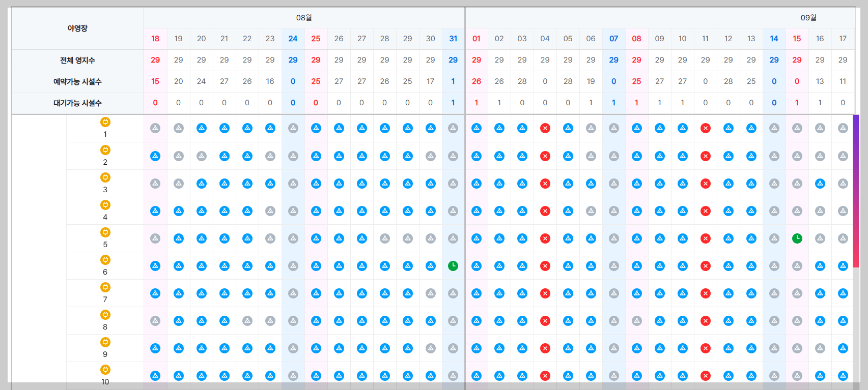
Task: Click orange electric plug icon for site 5
Action: (x=105, y=232)
